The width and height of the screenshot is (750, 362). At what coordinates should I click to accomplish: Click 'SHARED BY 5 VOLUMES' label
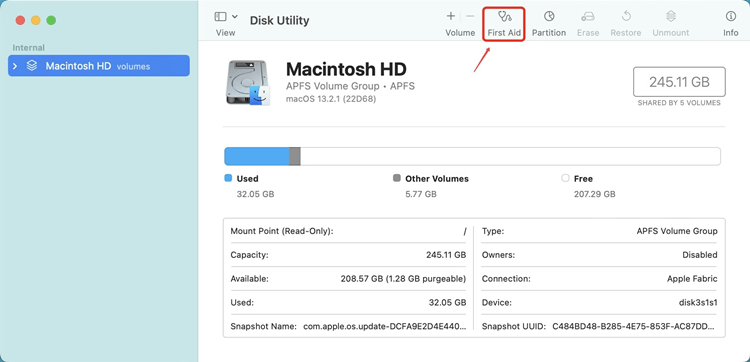click(x=679, y=103)
